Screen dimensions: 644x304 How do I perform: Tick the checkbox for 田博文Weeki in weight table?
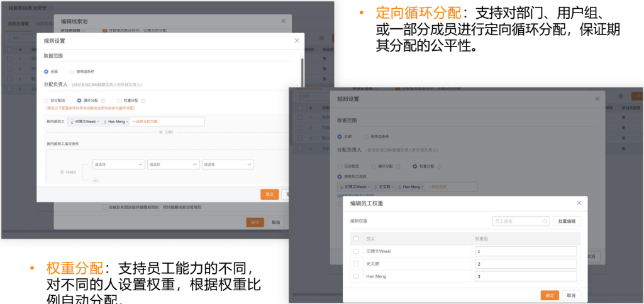(356, 251)
